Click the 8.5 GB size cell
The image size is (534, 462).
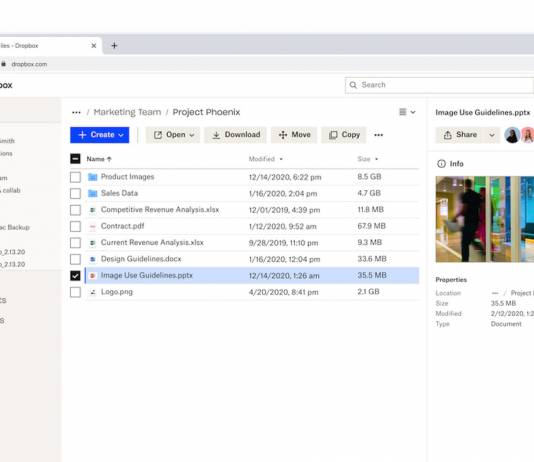tap(369, 177)
